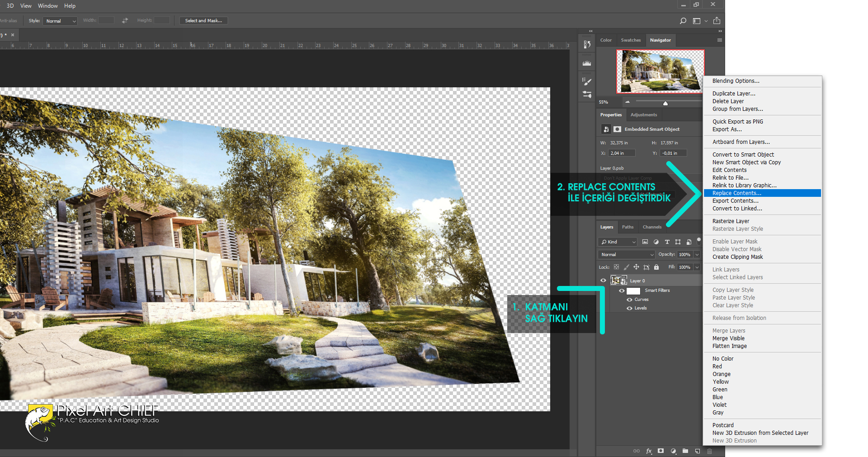Open the Tool Presets slider icon
Image resolution: width=868 pixels, height=457 pixels.
[x=587, y=95]
